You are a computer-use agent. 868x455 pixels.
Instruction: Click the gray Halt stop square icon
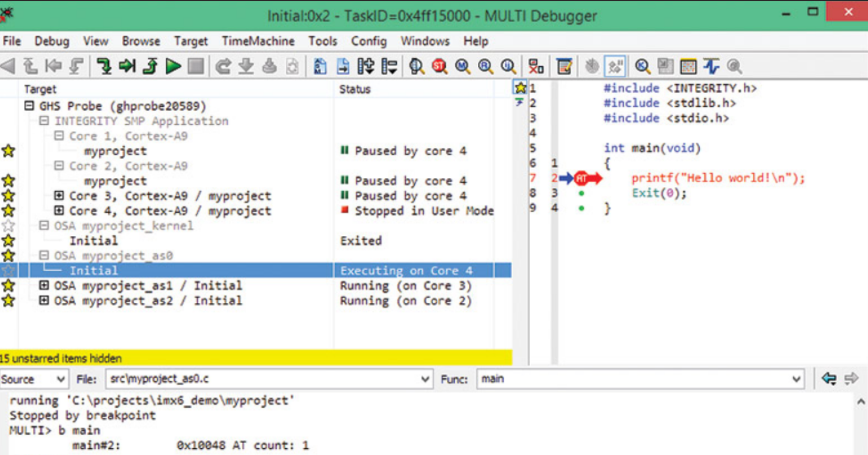196,66
